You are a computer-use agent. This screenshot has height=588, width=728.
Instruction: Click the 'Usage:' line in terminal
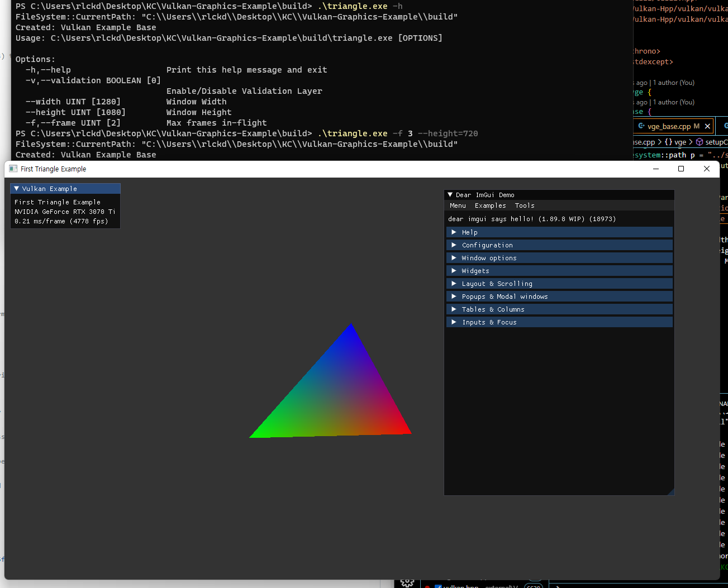[229, 38]
